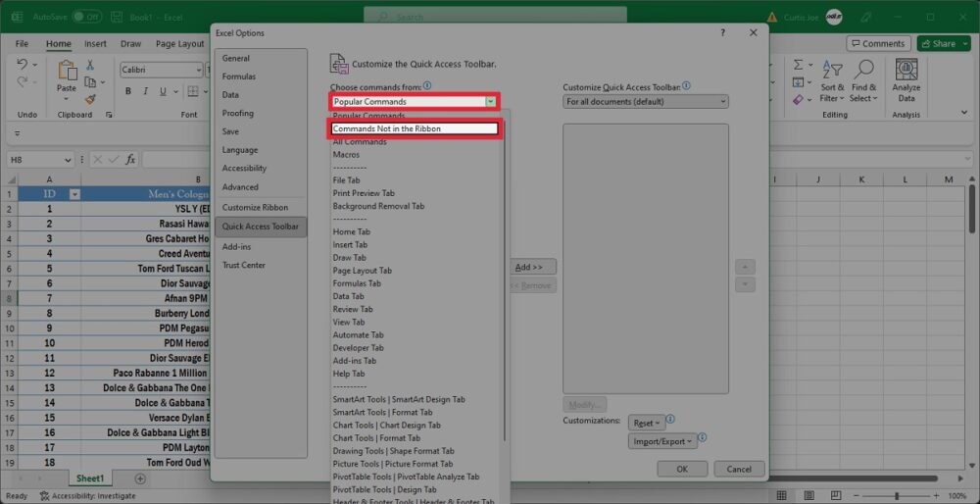Viewport: 980px width, 504px height.
Task: Click the Add >> button
Action: [532, 267]
